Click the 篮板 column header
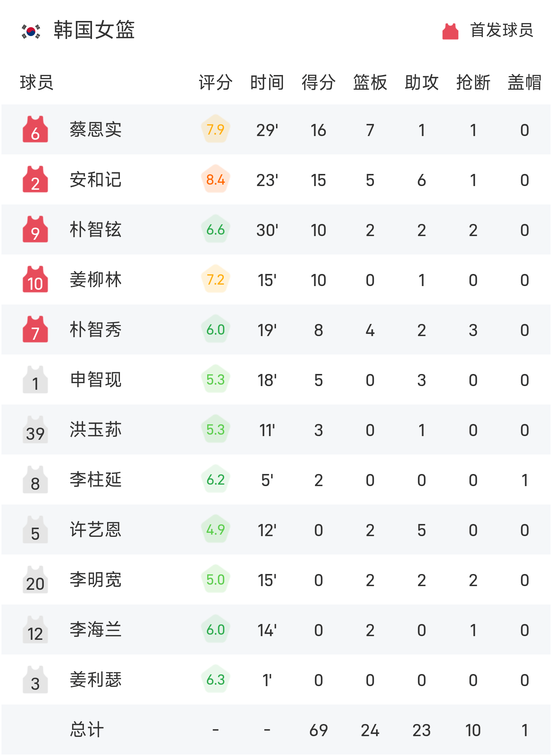 click(370, 82)
